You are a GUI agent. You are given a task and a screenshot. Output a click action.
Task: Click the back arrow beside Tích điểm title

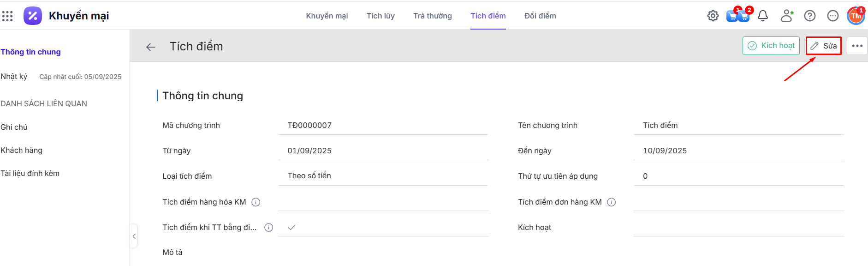click(150, 47)
